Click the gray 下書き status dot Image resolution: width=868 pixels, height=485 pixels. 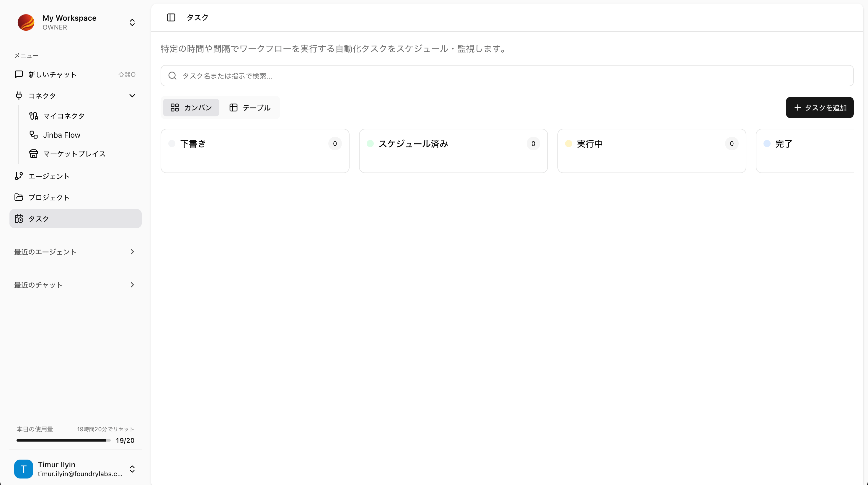tap(172, 144)
